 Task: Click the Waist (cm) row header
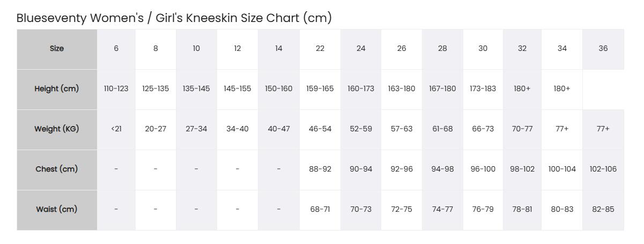tap(57, 210)
